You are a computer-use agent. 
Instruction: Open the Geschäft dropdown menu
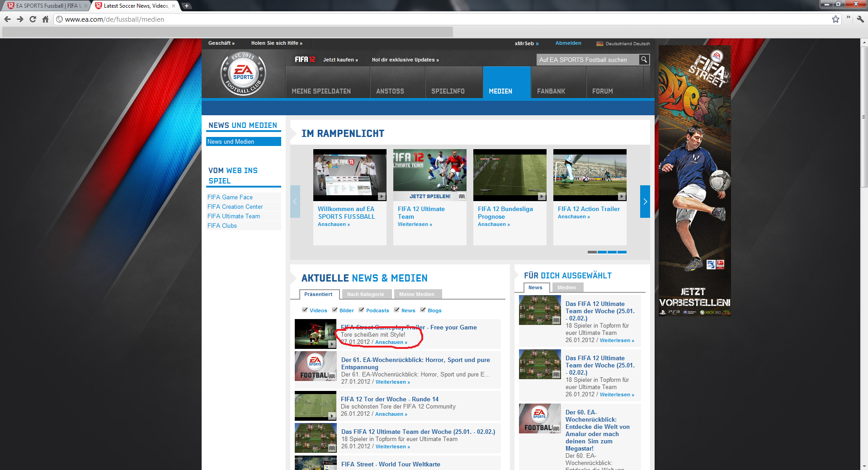tap(222, 43)
